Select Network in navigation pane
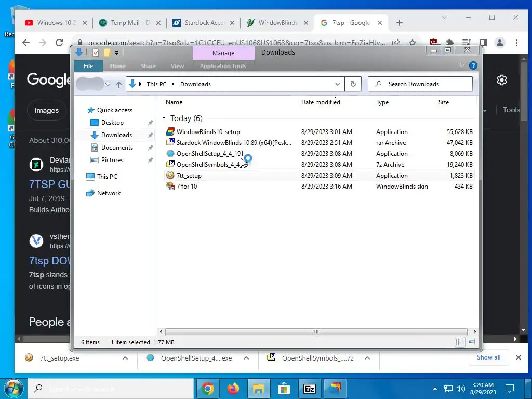The height and width of the screenshot is (399, 532). (109, 193)
